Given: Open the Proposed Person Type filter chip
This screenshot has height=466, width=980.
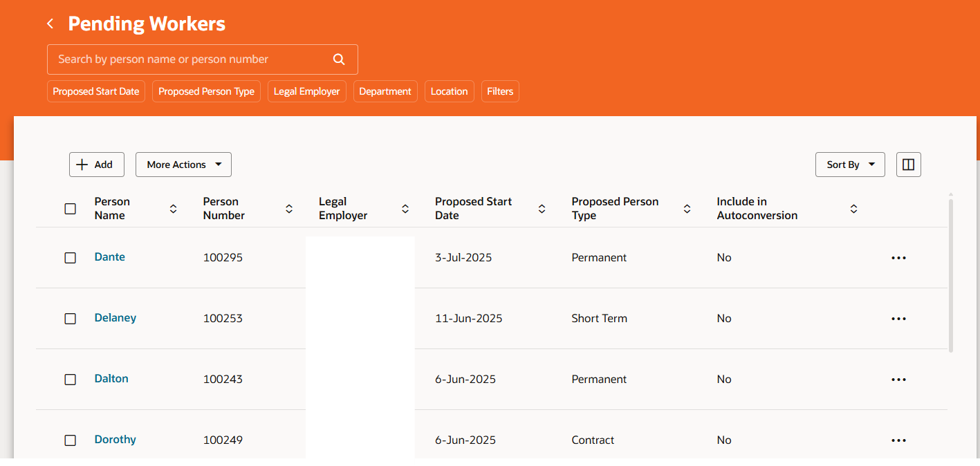Looking at the screenshot, I should (206, 91).
